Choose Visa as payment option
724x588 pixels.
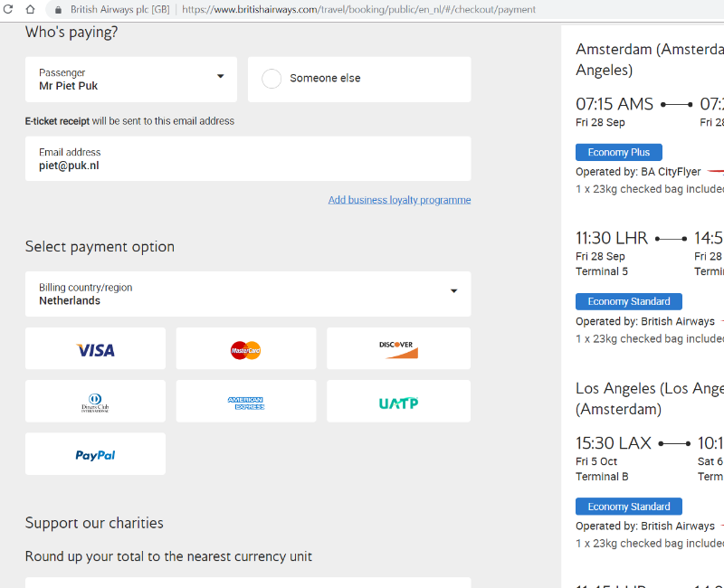95,349
